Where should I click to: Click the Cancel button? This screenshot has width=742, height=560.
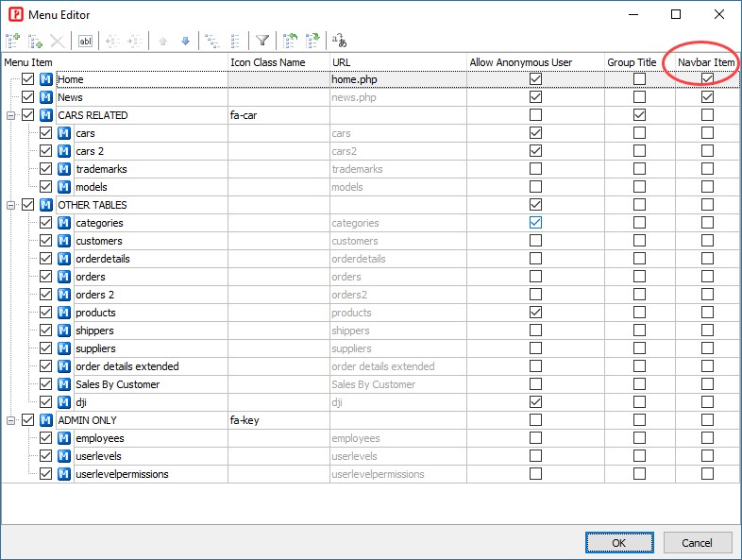click(x=698, y=542)
